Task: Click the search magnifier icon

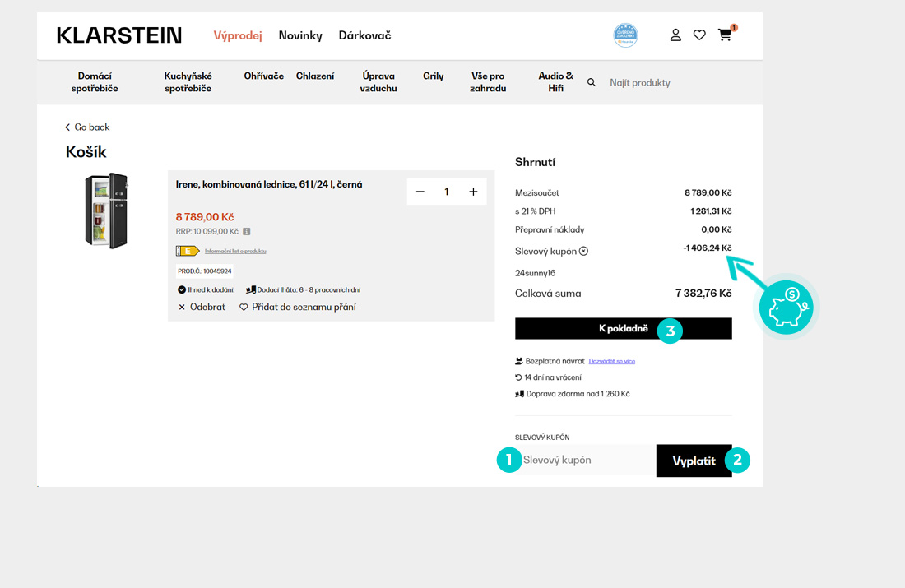Action: 591,82
